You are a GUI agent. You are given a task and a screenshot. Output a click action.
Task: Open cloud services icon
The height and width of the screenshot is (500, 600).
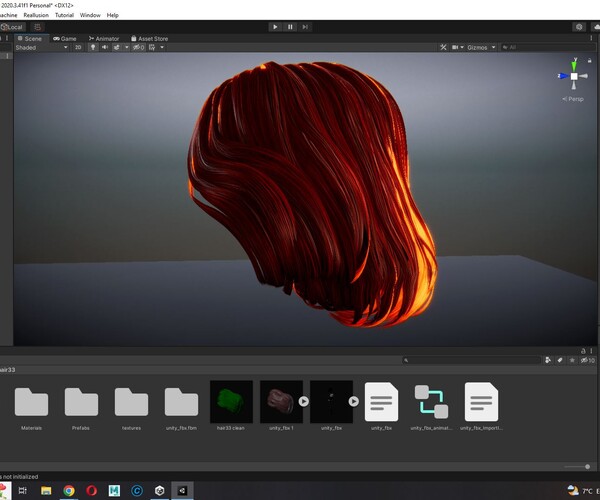click(x=596, y=27)
